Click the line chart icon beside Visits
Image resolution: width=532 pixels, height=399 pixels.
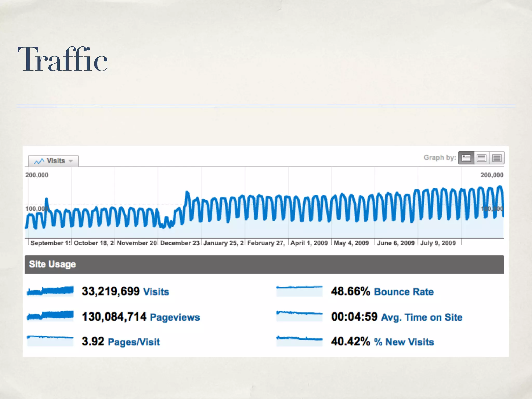(x=39, y=161)
